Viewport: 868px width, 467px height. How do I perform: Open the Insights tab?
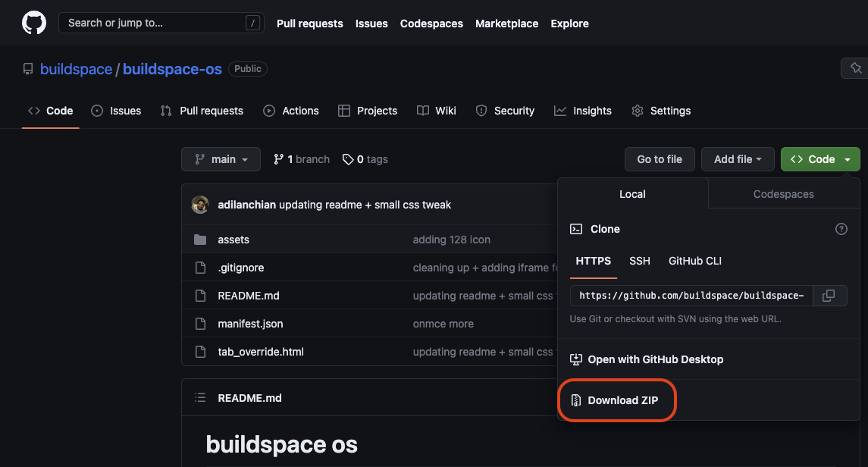coord(583,111)
